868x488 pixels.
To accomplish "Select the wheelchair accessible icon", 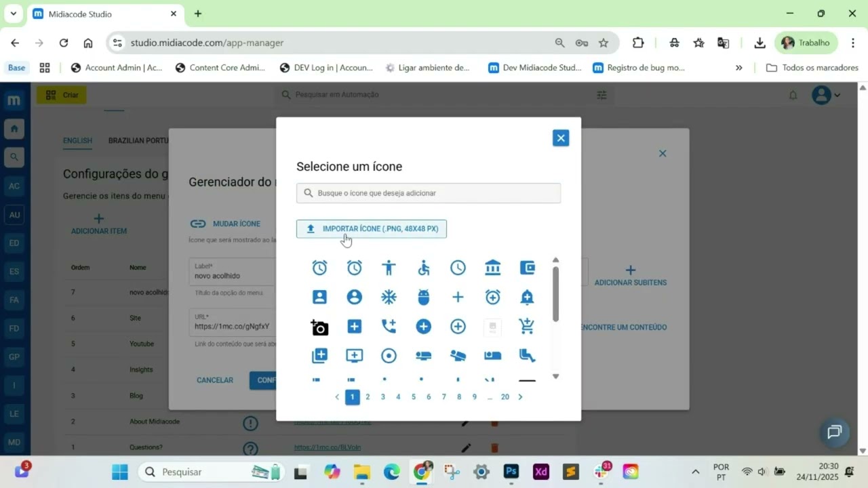I will point(424,268).
